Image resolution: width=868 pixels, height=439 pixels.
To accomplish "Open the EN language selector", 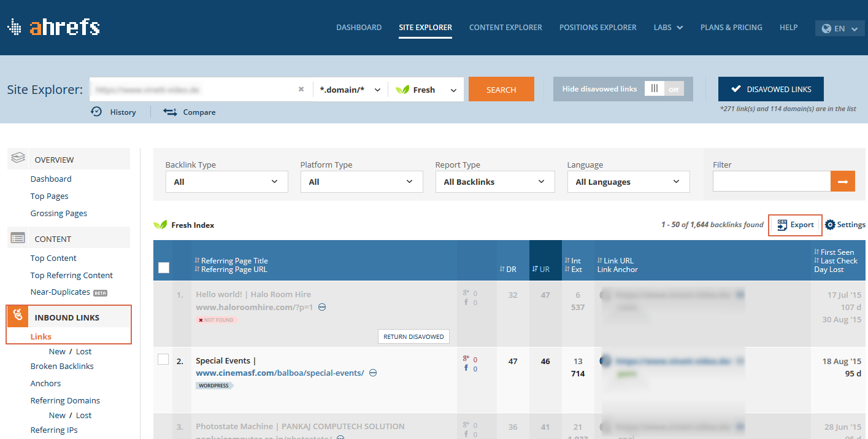I will point(840,28).
